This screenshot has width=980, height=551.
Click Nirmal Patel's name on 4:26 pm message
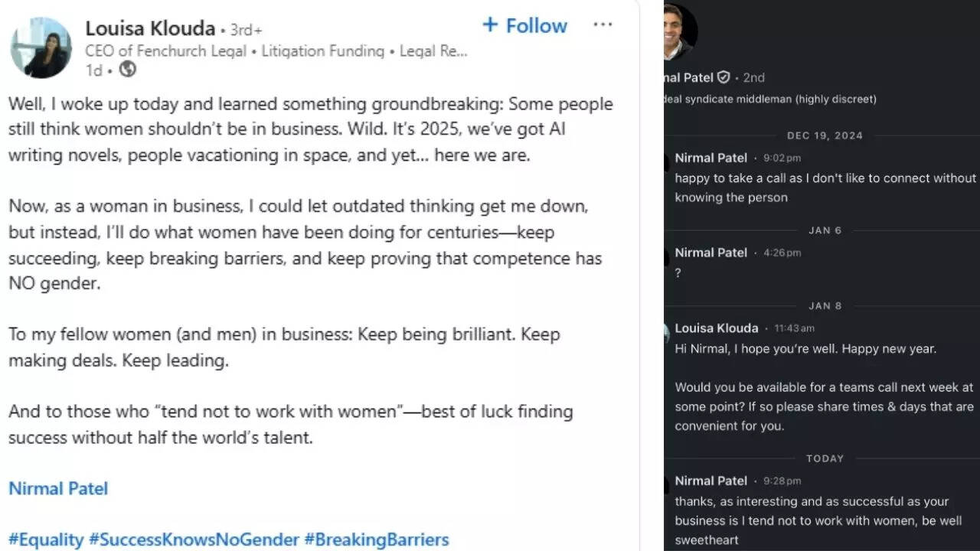tap(710, 253)
